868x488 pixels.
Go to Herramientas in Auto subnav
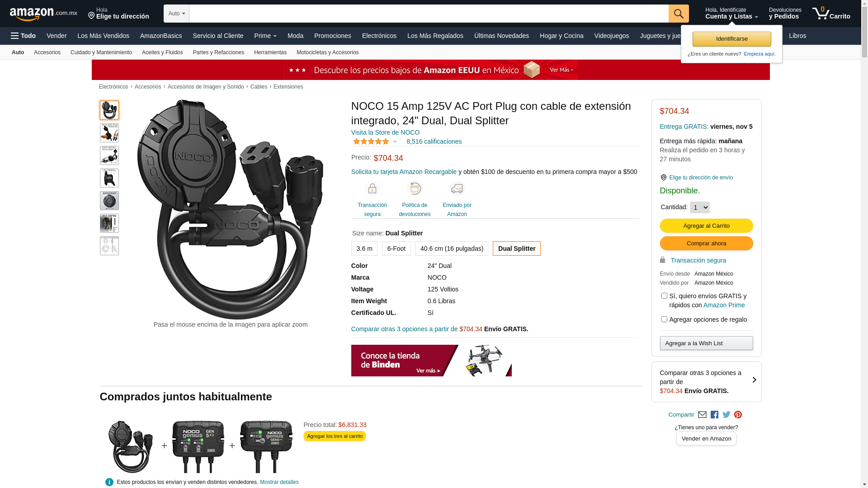tap(270, 52)
